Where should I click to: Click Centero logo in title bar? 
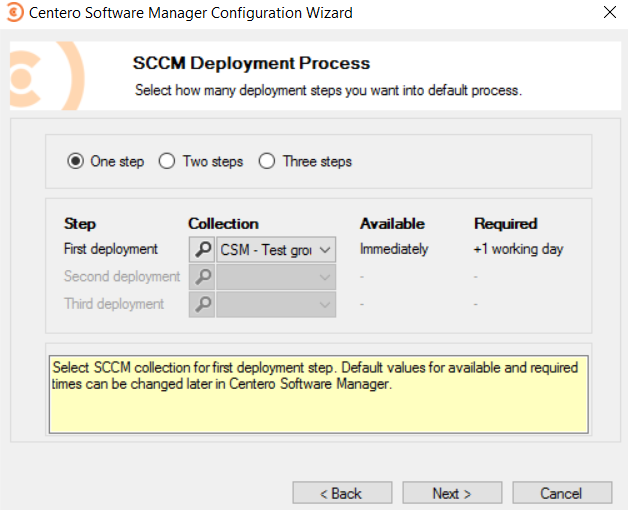(x=15, y=13)
